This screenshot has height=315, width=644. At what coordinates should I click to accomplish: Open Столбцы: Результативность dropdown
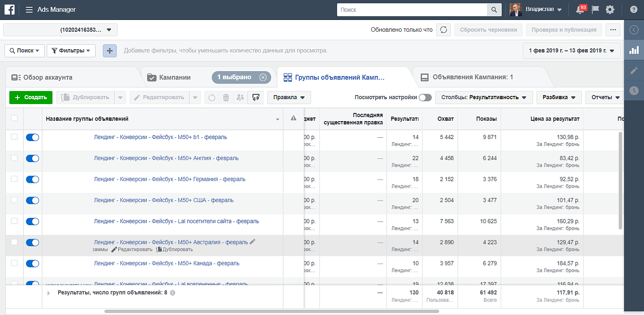[484, 98]
